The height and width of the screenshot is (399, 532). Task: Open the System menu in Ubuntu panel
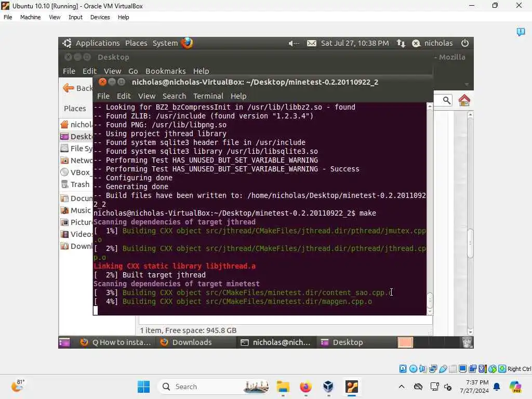tap(165, 43)
